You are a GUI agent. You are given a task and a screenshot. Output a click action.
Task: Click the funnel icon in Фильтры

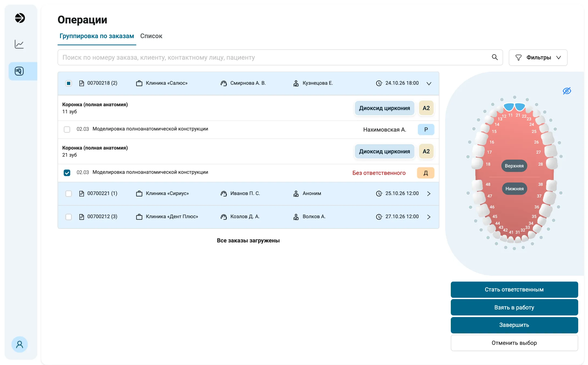[x=518, y=57]
